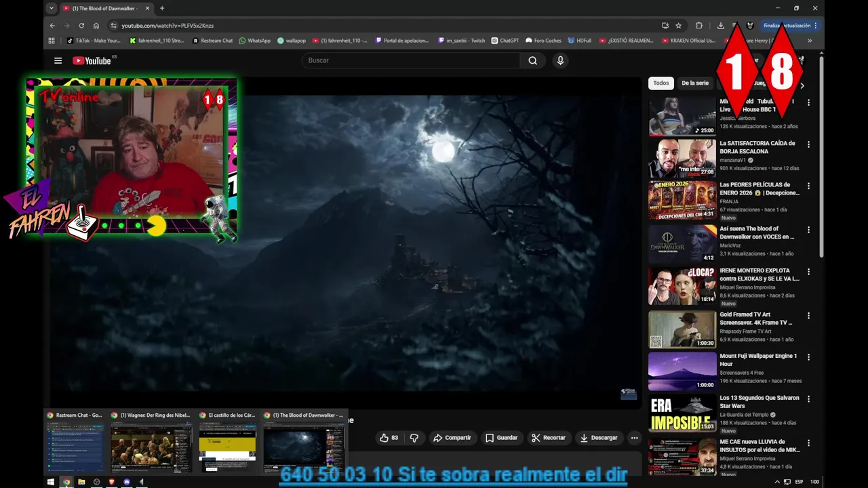This screenshot has width=868, height=488.
Task: Click the youtube.com address bar URL
Action: [167, 26]
